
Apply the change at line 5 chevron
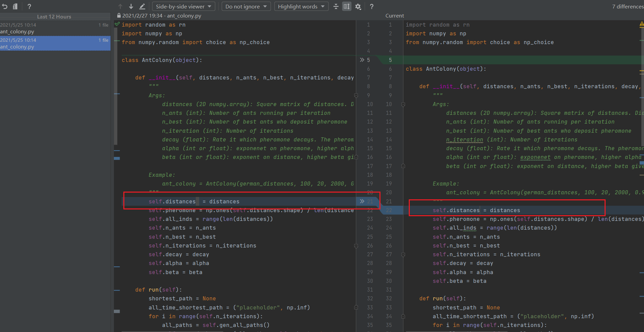(x=362, y=60)
